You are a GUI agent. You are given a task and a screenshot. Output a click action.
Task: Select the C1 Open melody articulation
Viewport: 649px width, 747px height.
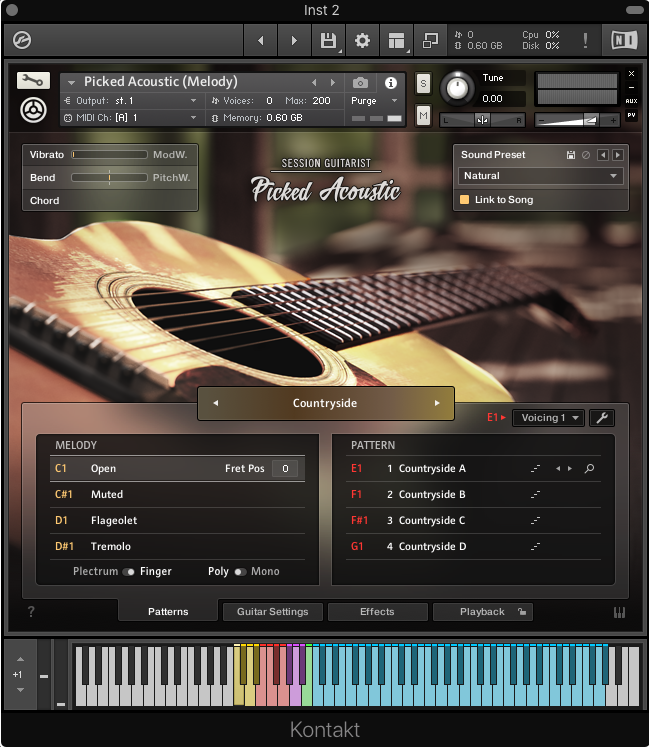pos(177,468)
